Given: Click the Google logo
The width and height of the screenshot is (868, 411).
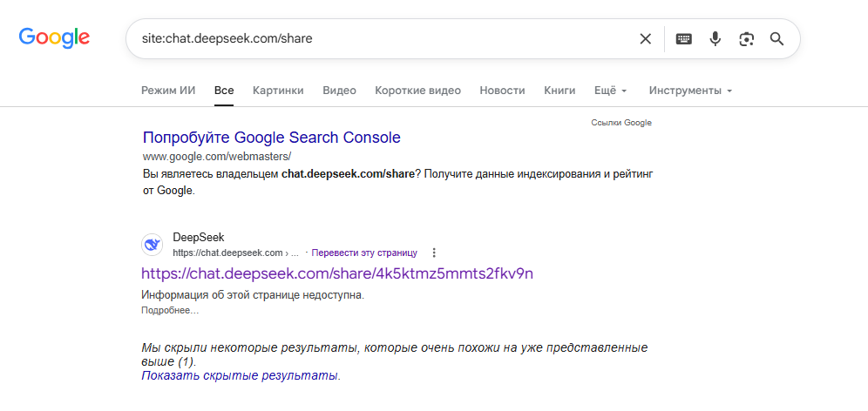Looking at the screenshot, I should pos(54,38).
